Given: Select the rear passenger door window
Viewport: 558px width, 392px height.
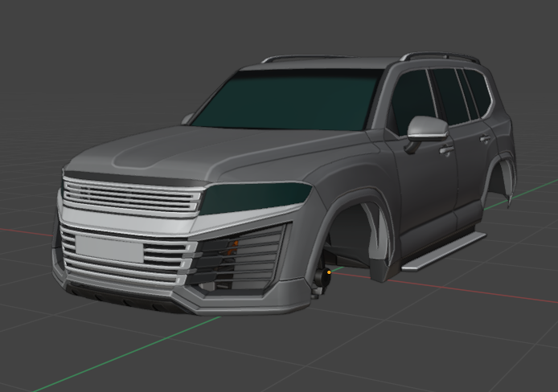Looking at the screenshot, I should (x=451, y=96).
